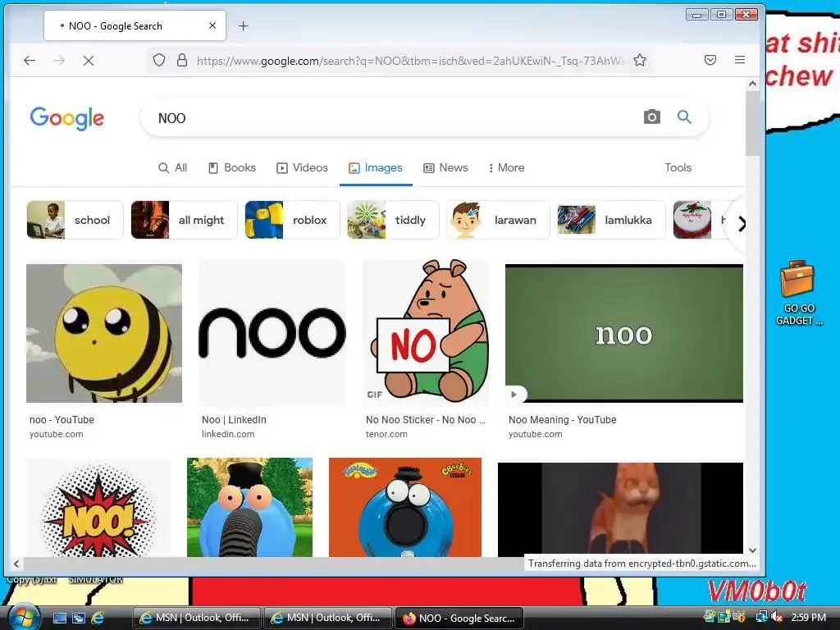Select the NOO Google Search taskbar button
Image resolution: width=840 pixels, height=630 pixels.
click(459, 618)
